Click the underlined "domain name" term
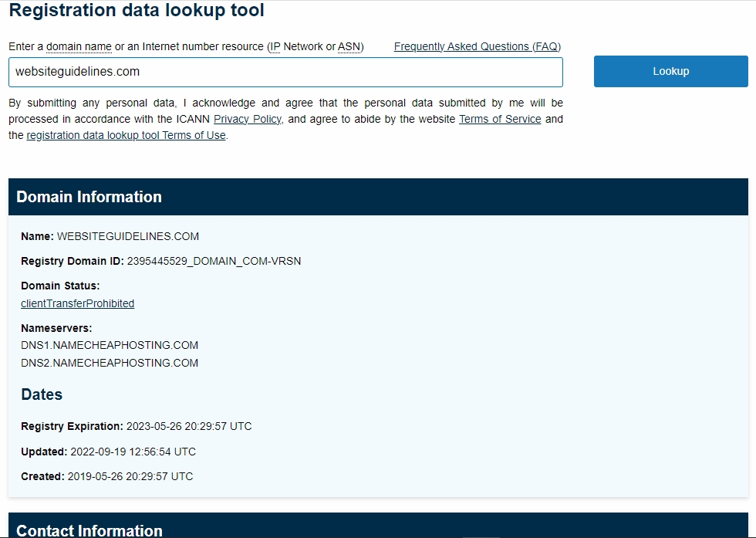The image size is (756, 538). [x=79, y=46]
